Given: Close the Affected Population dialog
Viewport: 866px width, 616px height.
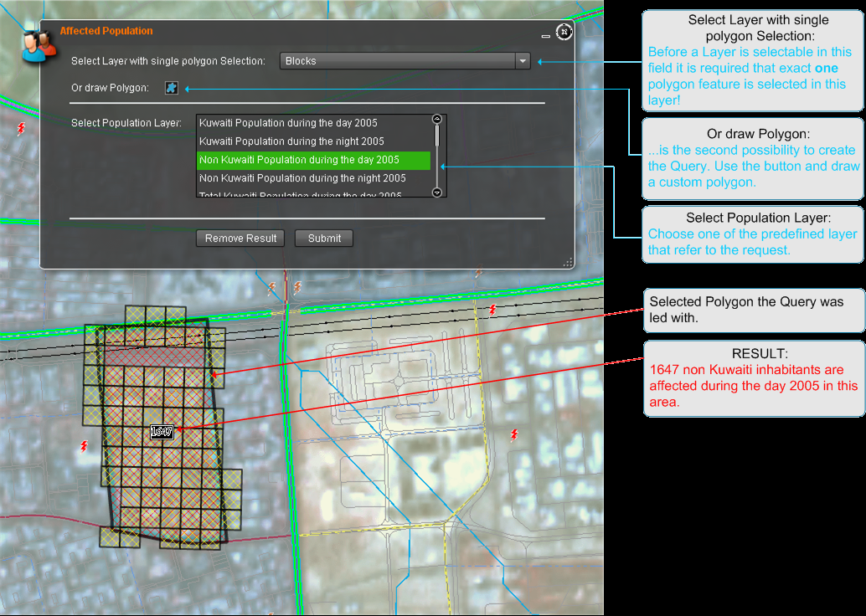Looking at the screenshot, I should pyautogui.click(x=564, y=32).
